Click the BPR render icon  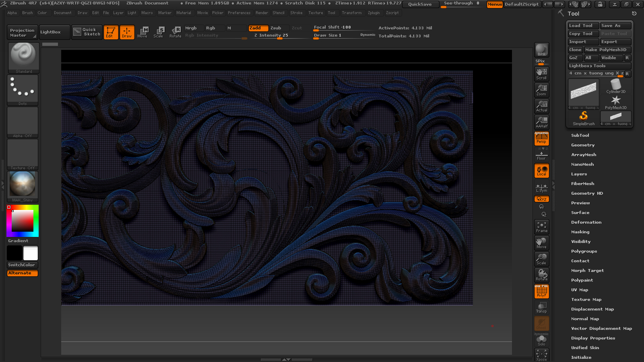point(541,50)
